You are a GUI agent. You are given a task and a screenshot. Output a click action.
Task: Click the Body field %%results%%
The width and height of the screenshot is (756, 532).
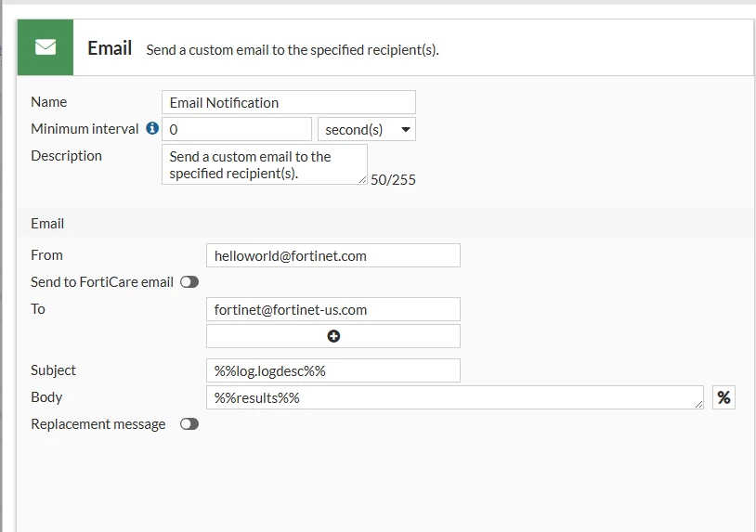455,397
